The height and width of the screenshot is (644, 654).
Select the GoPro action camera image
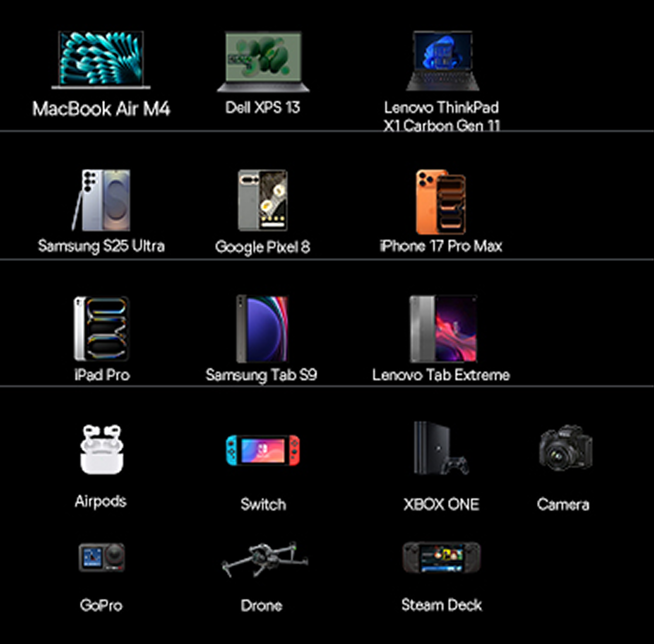pos(102,557)
